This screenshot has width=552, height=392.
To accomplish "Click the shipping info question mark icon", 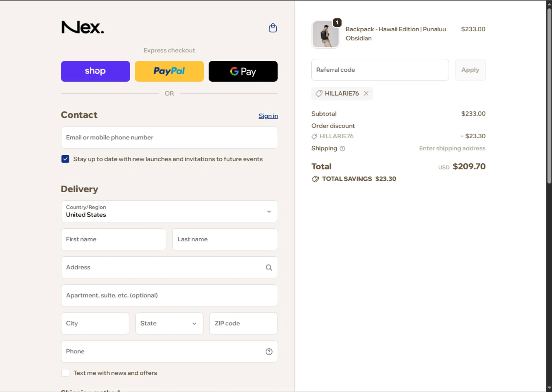I will pyautogui.click(x=342, y=149).
